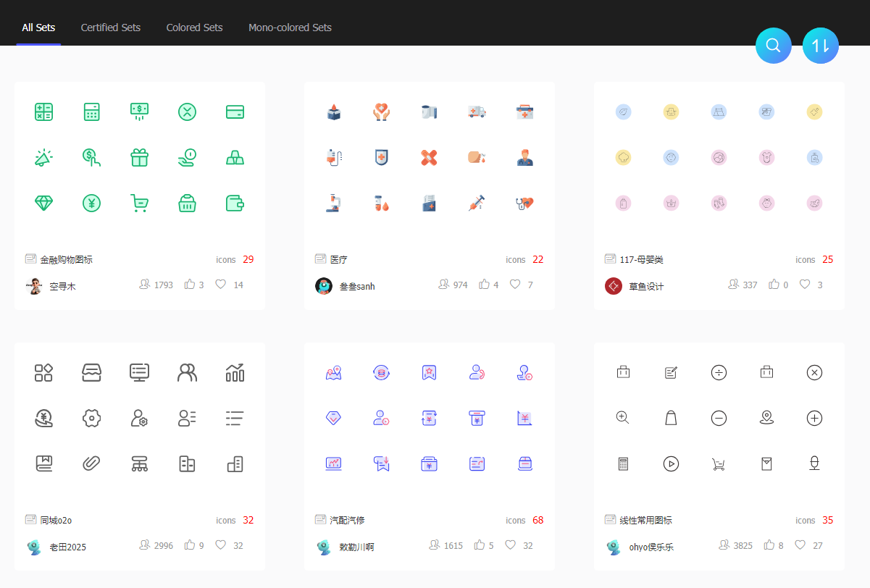The height and width of the screenshot is (588, 870).
Task: Select the gray monitor list icon
Action: (x=140, y=372)
